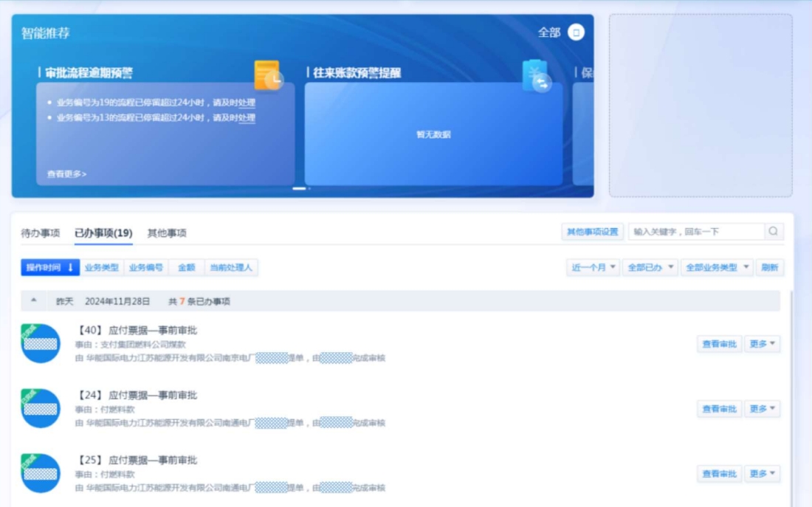
Task: Open the 全部业务类型 dropdown
Action: click(717, 268)
